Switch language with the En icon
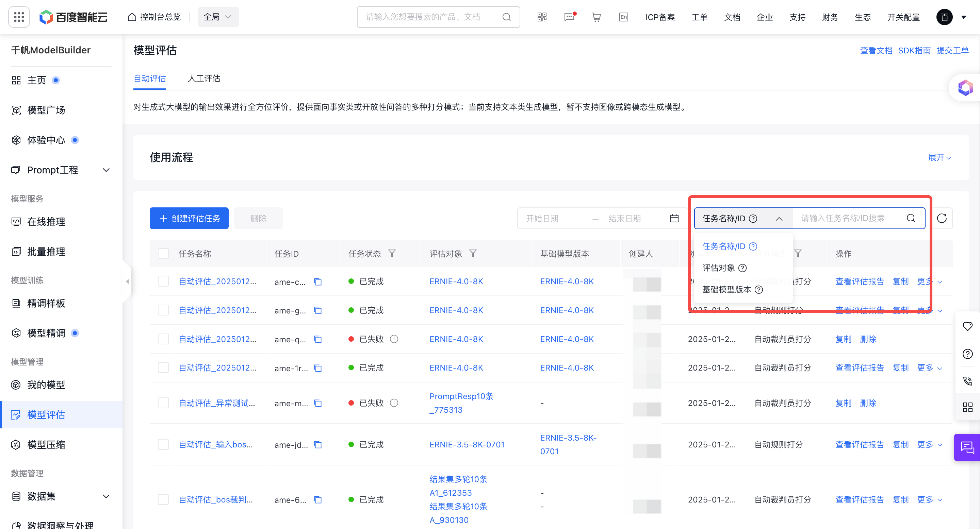980x529 pixels. tap(623, 17)
